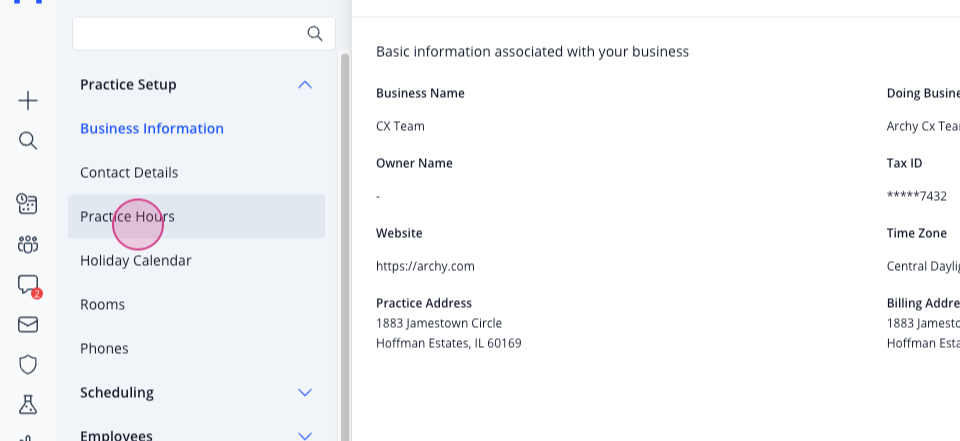Click the Time Zone label

tap(917, 233)
